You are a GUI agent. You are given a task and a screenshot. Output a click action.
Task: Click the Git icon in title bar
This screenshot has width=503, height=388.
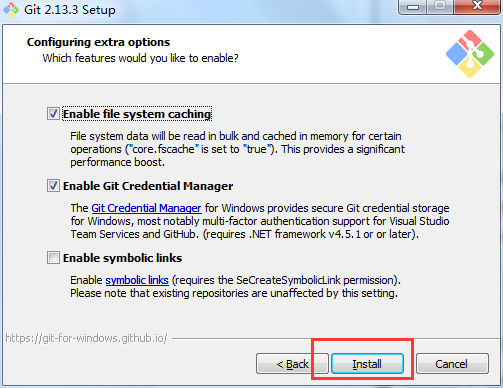point(11,10)
